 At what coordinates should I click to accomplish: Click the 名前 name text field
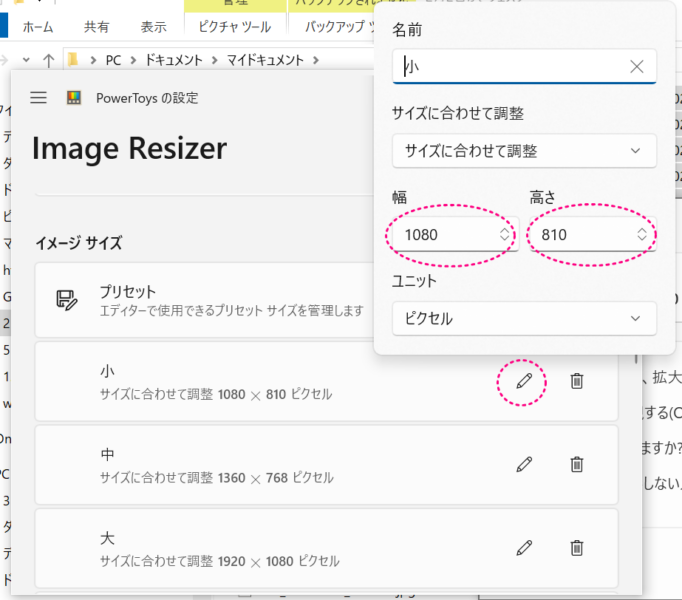click(x=524, y=67)
